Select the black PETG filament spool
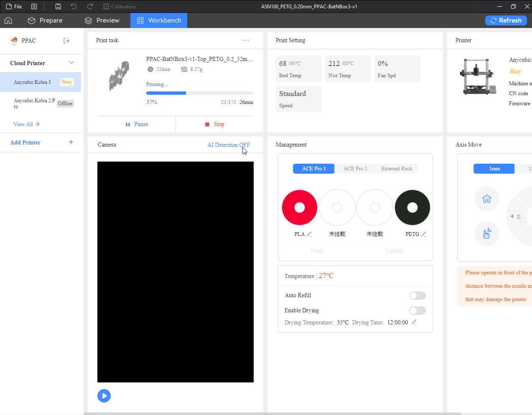Screen dimensions: 532x415 click(412, 207)
